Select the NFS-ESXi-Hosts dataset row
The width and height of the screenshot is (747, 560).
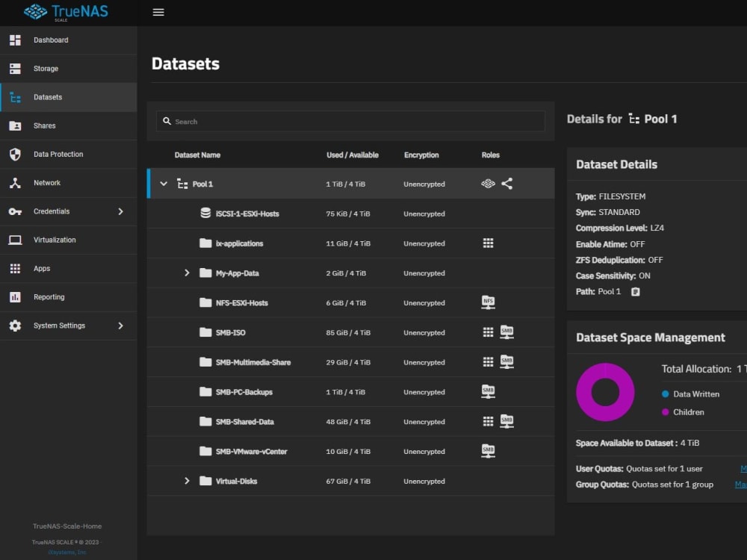coord(350,303)
